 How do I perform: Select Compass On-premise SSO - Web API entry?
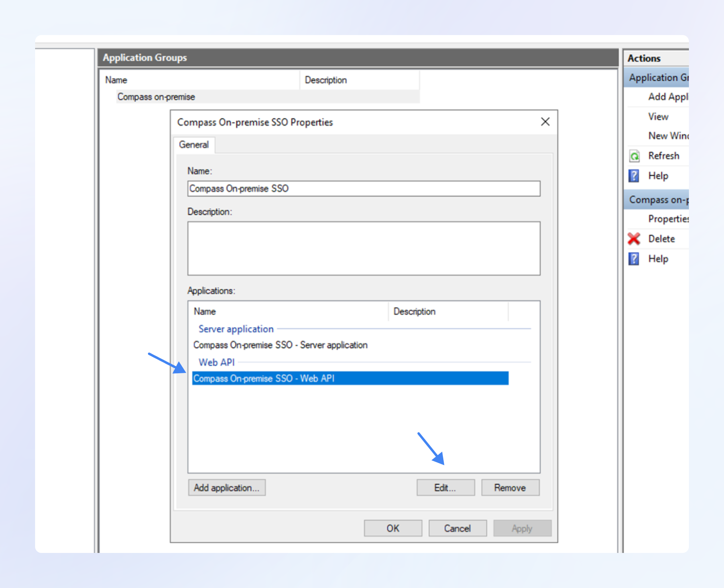click(264, 378)
